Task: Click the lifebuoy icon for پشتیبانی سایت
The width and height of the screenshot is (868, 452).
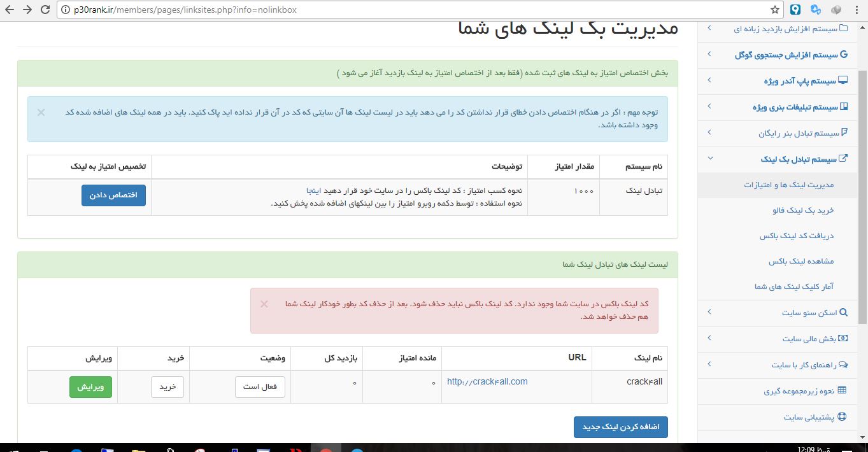Action: pos(842,417)
